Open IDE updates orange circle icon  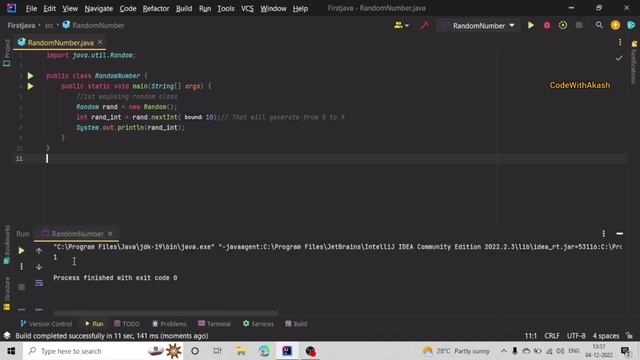[615, 25]
